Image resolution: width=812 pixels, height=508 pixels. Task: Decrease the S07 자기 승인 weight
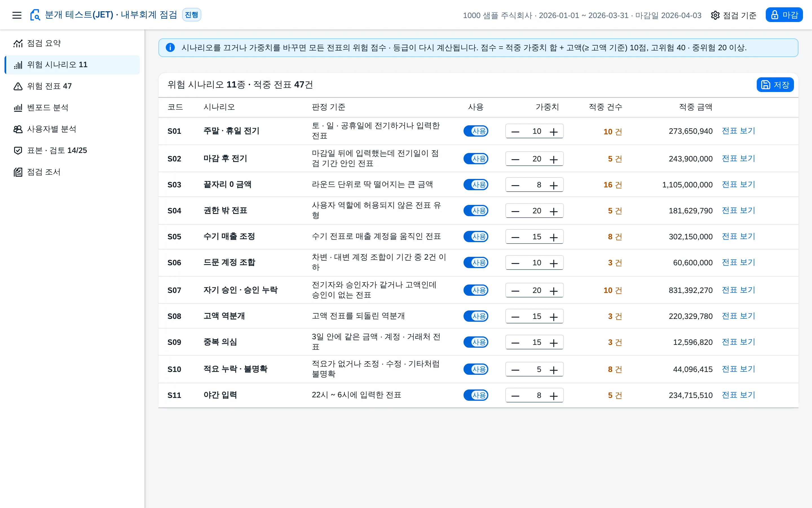point(515,290)
